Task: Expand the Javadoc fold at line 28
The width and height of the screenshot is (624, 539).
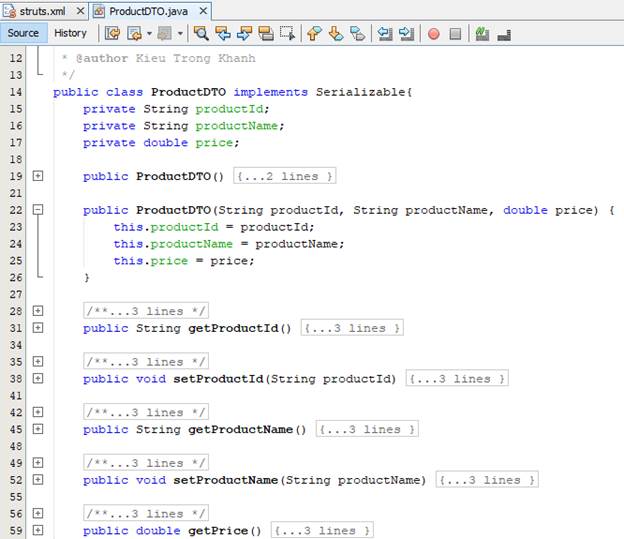Action: 38,311
